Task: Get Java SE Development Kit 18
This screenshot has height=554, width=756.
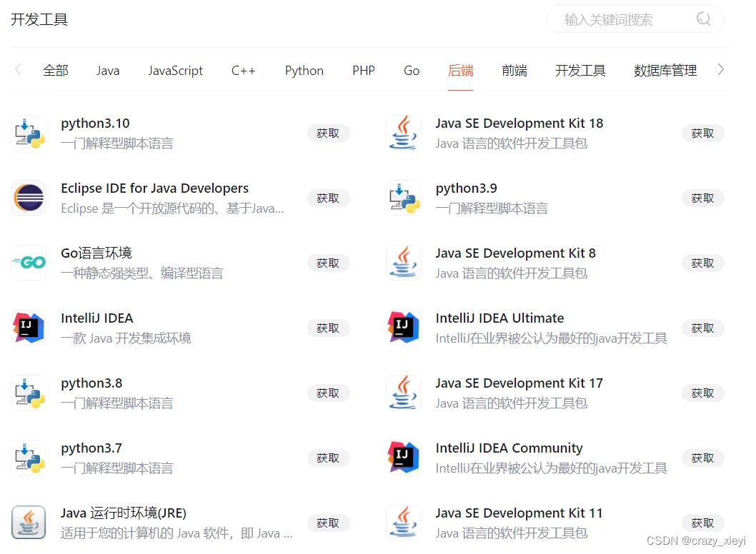Action: click(x=703, y=134)
